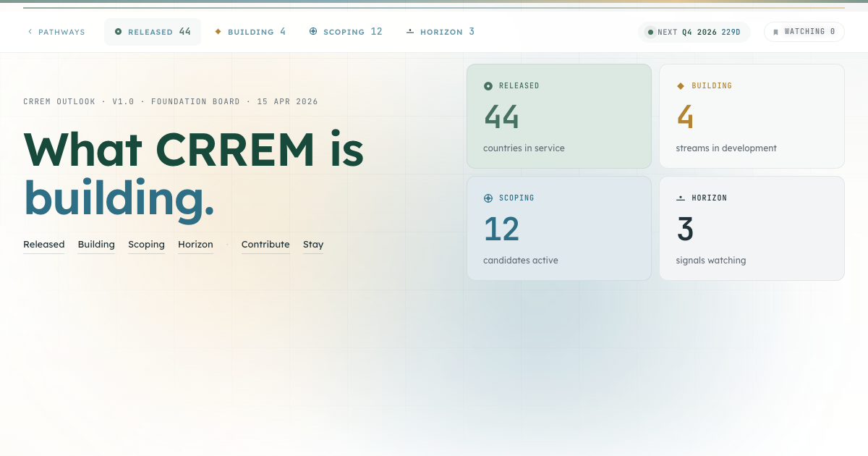Screen dimensions: 868x456
Task: Click the number 4 in Building card
Action: pos(685,117)
